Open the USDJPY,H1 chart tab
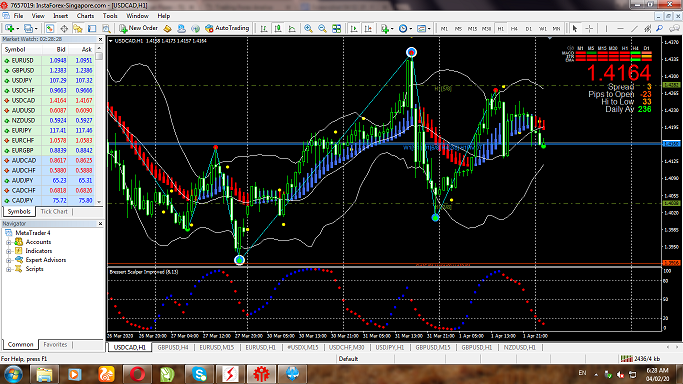The width and height of the screenshot is (683, 384). pyautogui.click(x=390, y=347)
